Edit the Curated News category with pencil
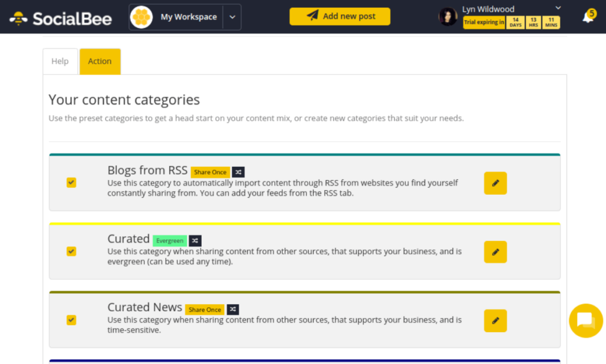This screenshot has width=606, height=364. (x=495, y=321)
